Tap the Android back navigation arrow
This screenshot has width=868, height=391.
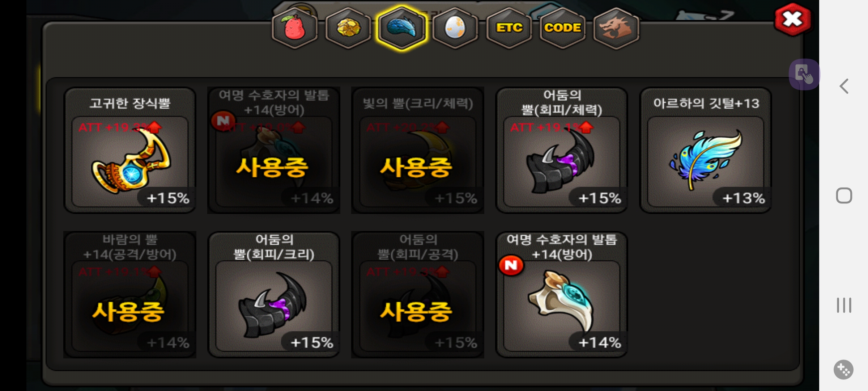[844, 86]
